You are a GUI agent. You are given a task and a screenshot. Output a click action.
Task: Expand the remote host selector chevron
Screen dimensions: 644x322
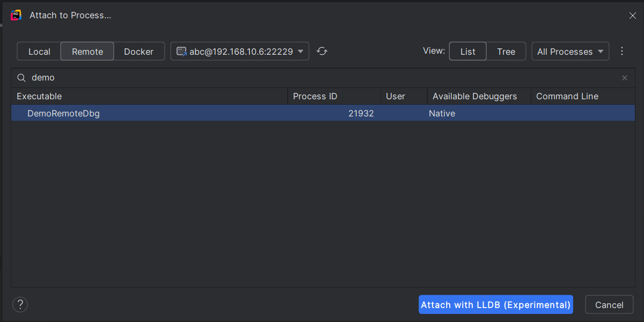299,51
